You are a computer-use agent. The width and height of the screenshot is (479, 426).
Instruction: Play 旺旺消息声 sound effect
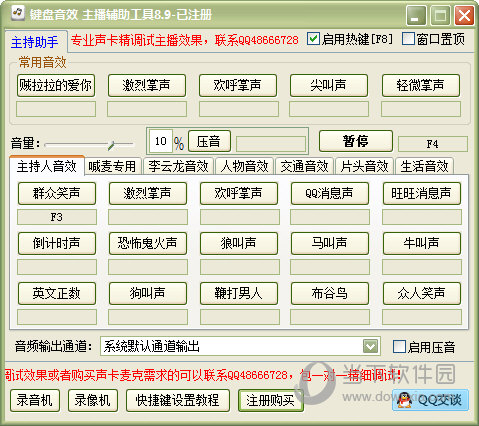tap(422, 193)
